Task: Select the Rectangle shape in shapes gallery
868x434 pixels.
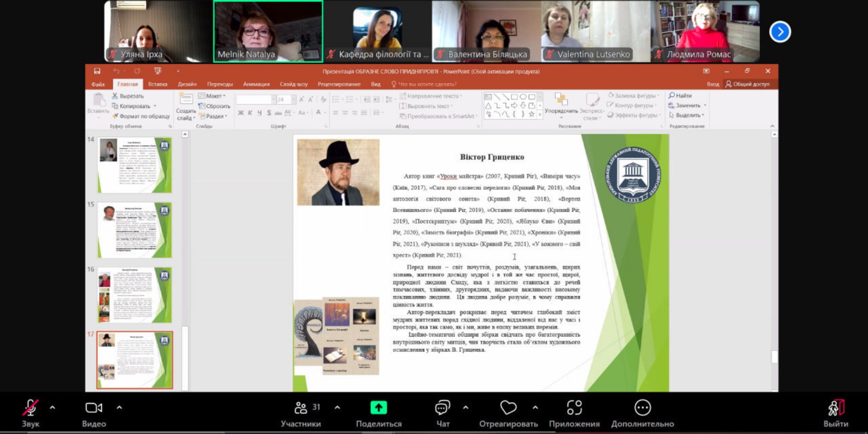Action: [x=514, y=97]
